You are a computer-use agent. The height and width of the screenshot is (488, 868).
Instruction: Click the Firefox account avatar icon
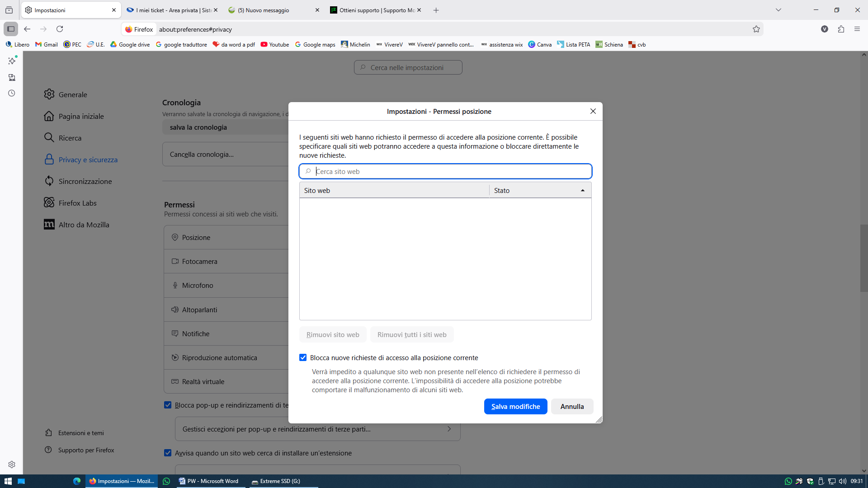[x=825, y=29]
